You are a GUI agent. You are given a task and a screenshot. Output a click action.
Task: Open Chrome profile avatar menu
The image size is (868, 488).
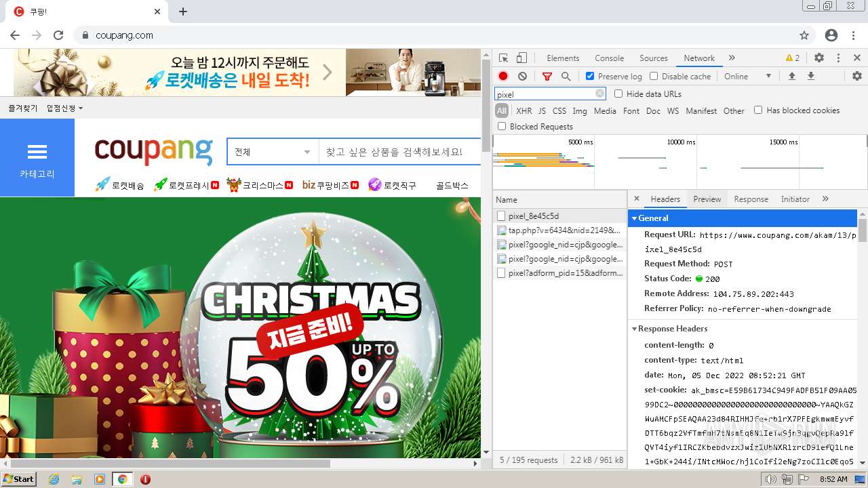point(831,35)
